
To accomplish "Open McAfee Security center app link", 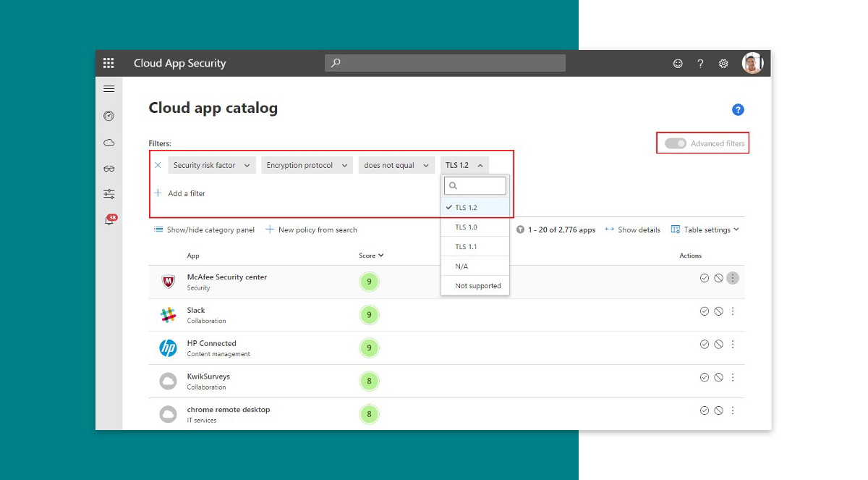I will [227, 277].
